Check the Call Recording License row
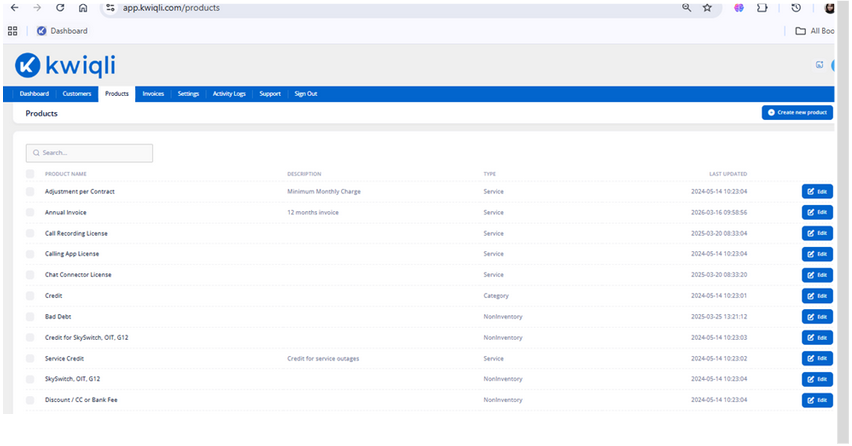Image resolution: width=852 pixels, height=446 pixels. pyautogui.click(x=30, y=234)
